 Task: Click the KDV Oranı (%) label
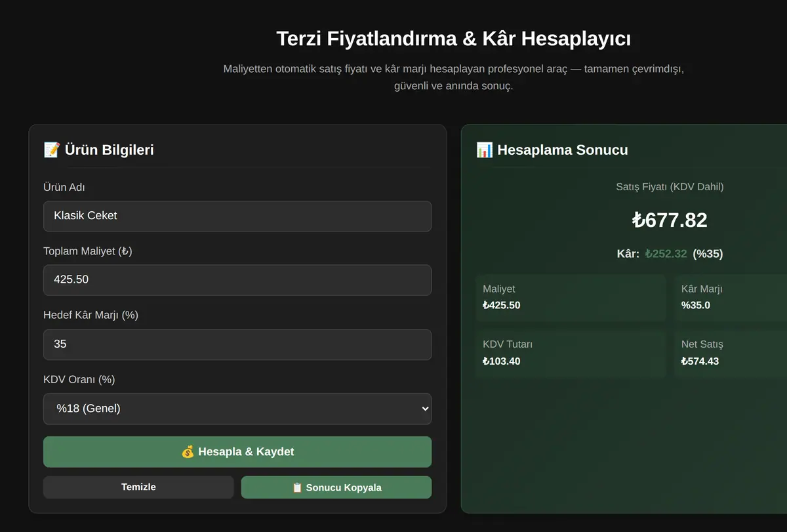click(x=79, y=379)
